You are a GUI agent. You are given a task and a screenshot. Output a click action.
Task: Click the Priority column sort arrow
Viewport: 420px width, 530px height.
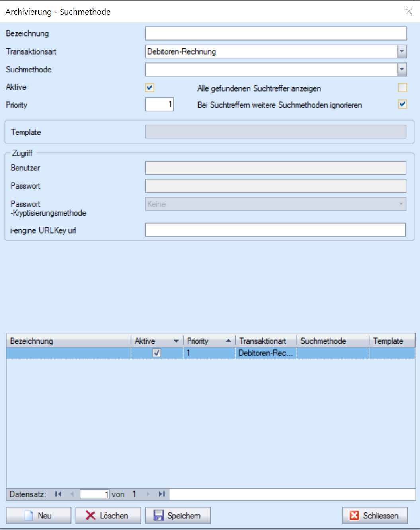[228, 341]
